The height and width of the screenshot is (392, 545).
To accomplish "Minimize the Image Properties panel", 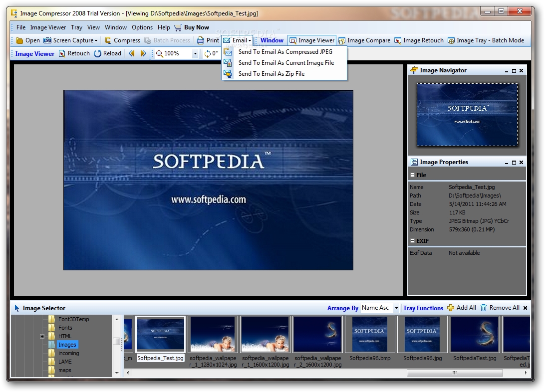I will pos(507,163).
